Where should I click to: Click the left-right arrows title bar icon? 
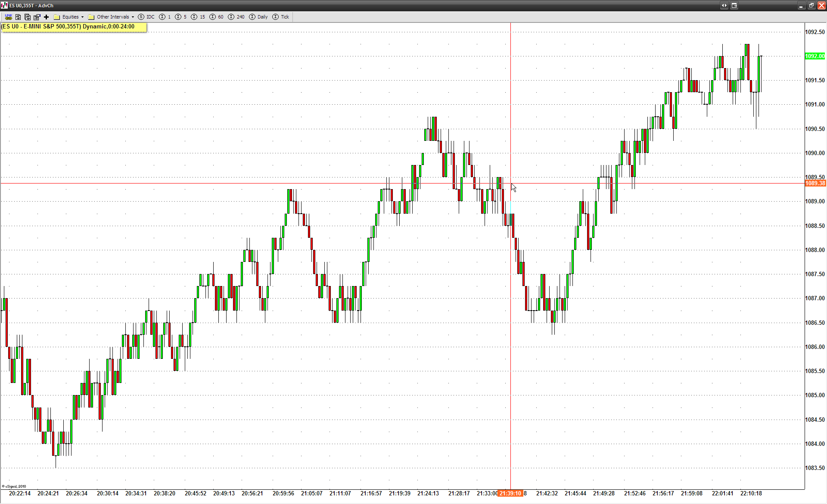724,6
